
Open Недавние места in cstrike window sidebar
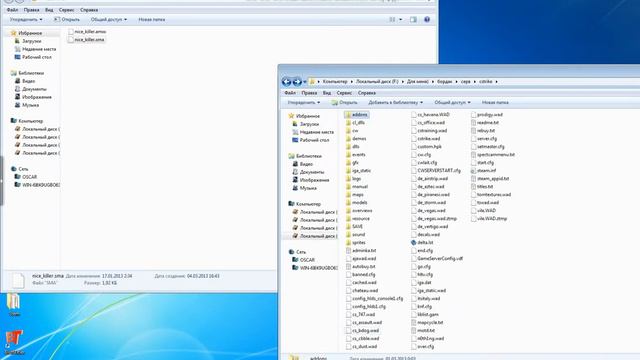[313, 132]
